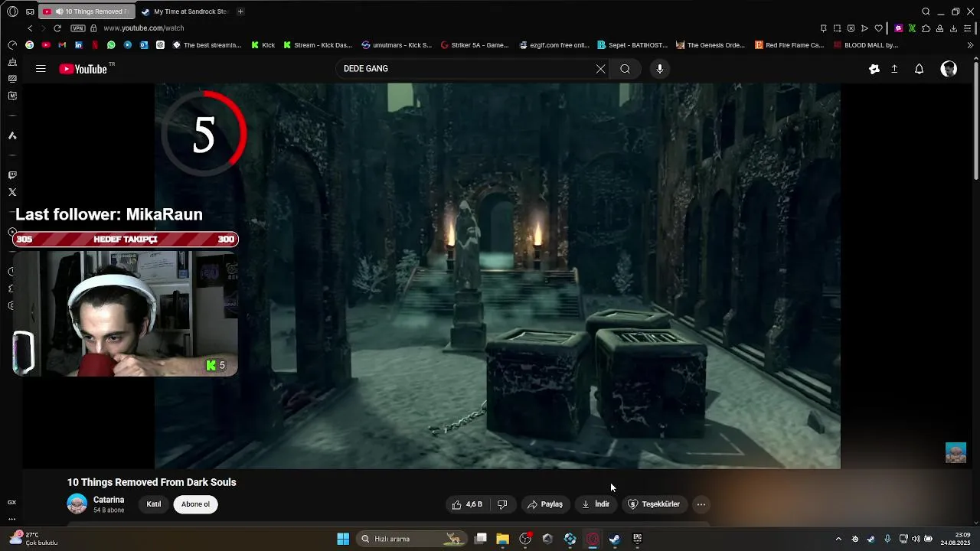Open Steam from the taskbar
Screen dimensions: 980x551
615,539
